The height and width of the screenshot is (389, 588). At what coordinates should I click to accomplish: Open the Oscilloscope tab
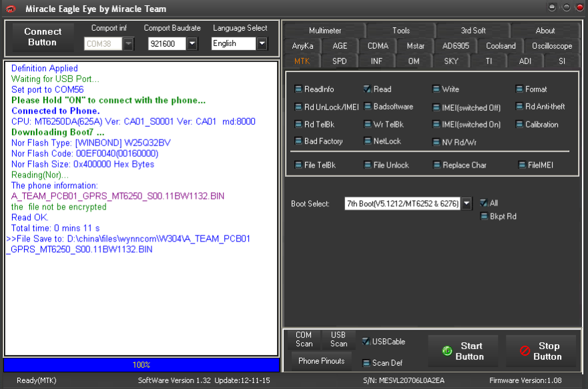(x=552, y=46)
